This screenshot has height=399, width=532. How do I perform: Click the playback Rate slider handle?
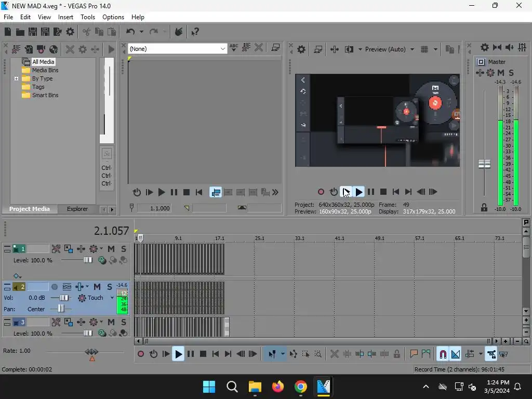coord(91,352)
